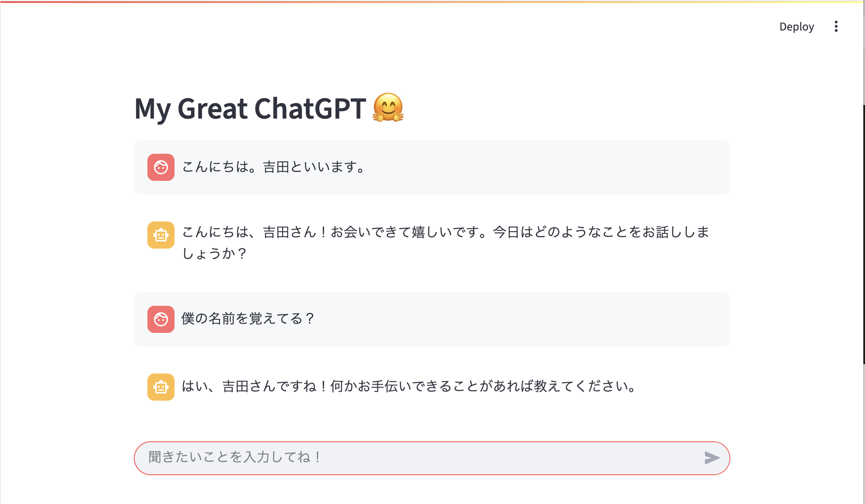
Task: Click the send arrow icon in chat input
Action: pyautogui.click(x=712, y=458)
